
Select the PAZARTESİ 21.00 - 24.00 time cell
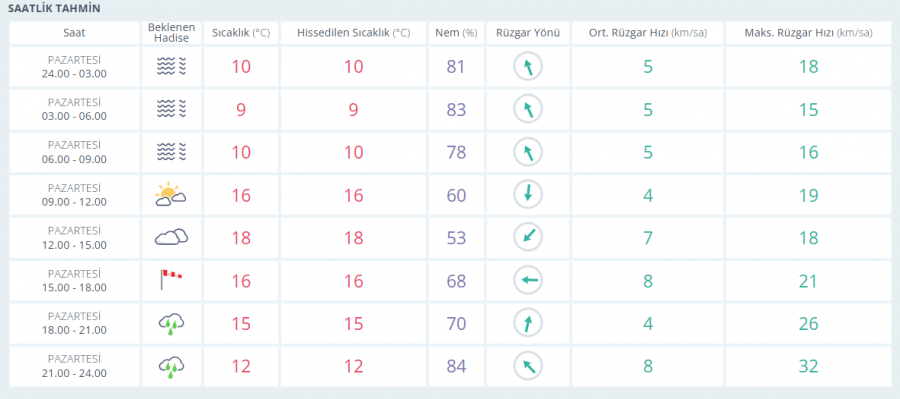[x=75, y=366]
